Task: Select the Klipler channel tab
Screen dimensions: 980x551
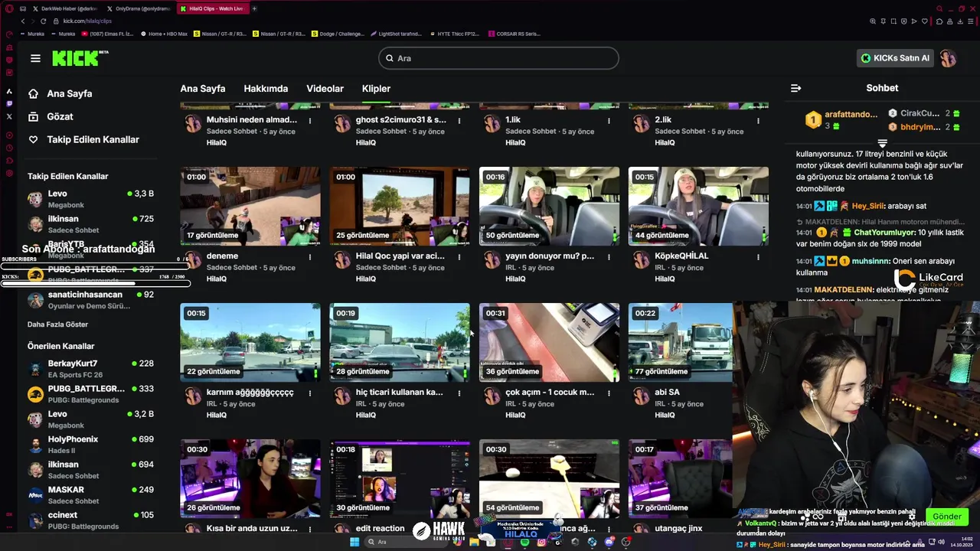Action: click(376, 89)
